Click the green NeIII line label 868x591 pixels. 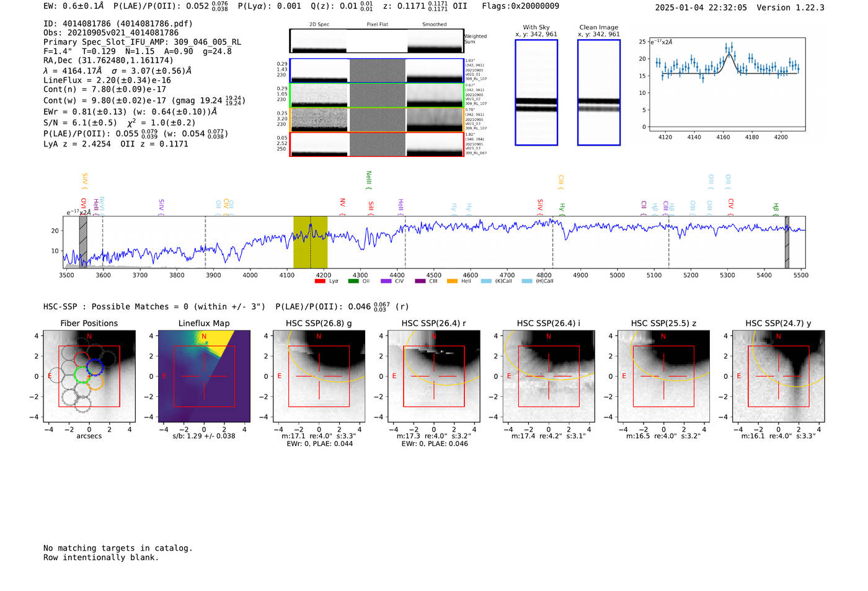368,180
